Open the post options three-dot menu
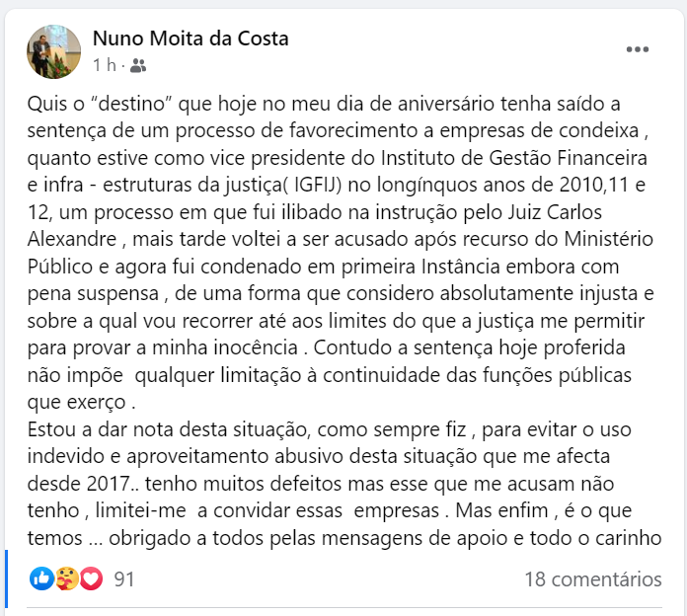The width and height of the screenshot is (687, 616). (637, 49)
